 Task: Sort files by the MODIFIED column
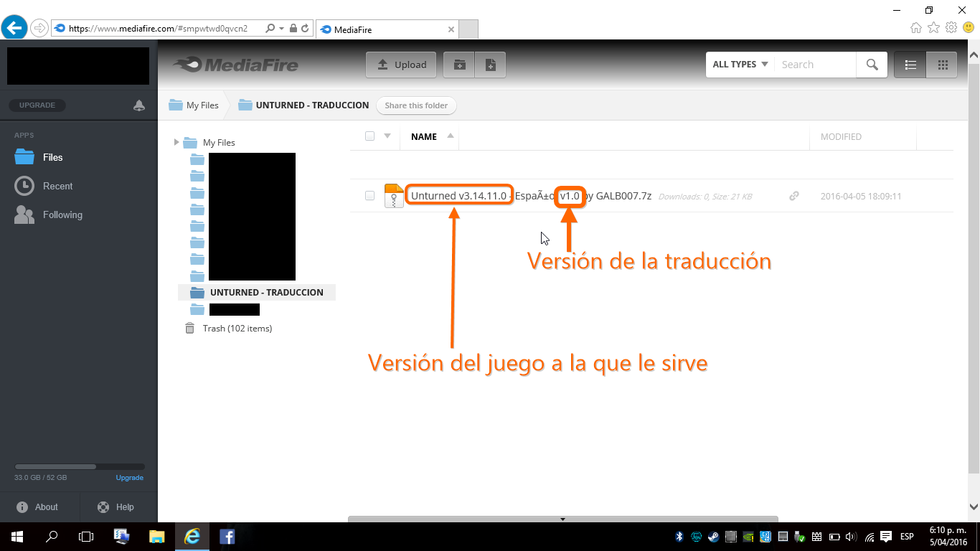(841, 136)
